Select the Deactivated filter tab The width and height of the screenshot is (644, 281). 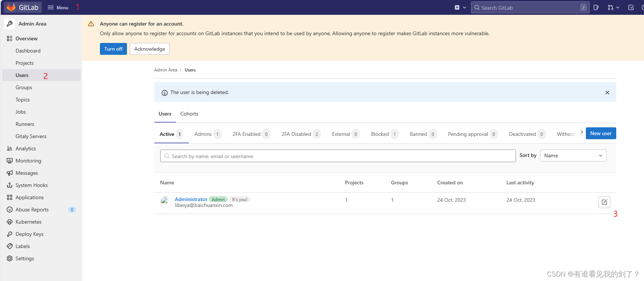pos(527,134)
